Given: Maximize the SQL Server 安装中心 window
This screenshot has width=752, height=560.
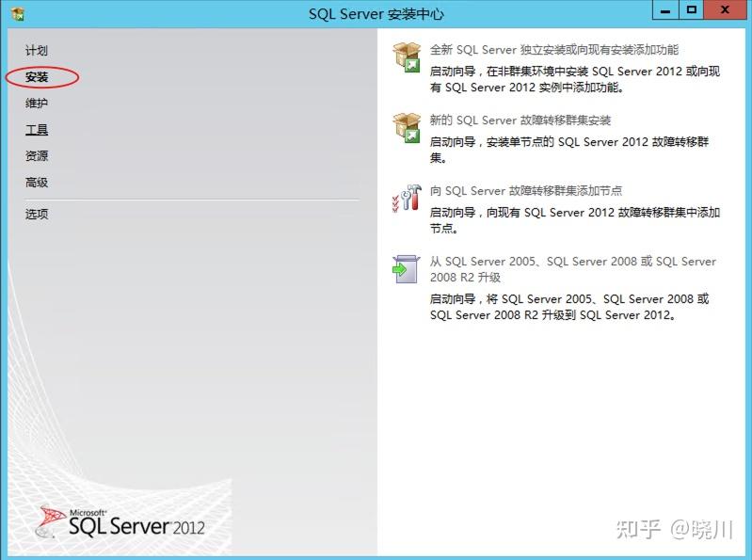Looking at the screenshot, I should click(691, 10).
